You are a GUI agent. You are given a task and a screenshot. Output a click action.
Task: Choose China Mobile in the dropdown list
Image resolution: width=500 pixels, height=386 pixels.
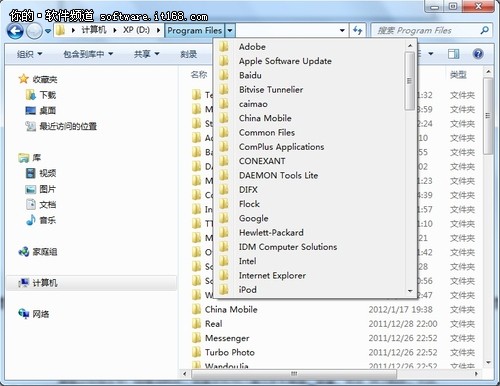[309, 118]
